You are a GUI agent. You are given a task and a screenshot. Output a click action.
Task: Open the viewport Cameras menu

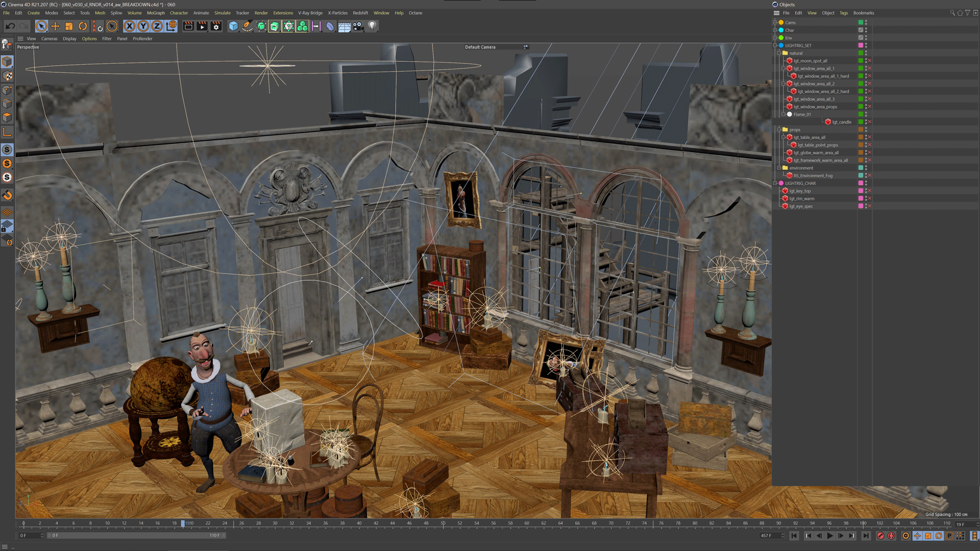[49, 39]
